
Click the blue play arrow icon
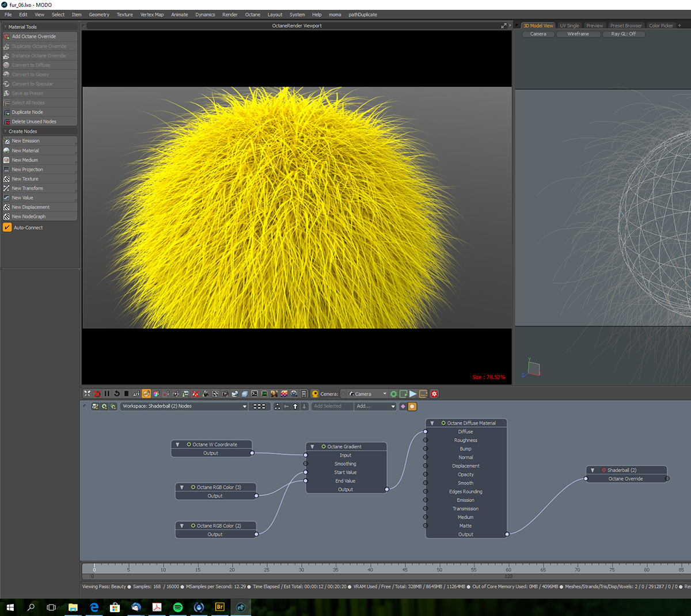413,394
